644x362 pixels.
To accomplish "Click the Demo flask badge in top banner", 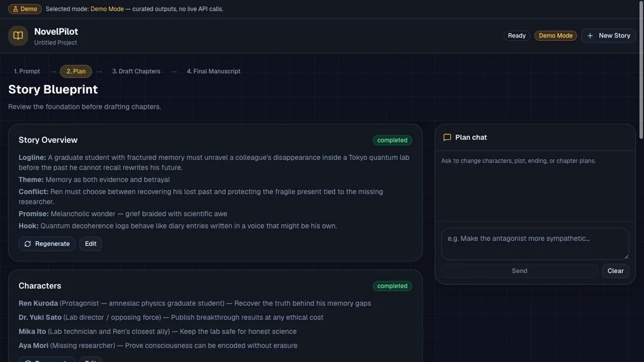I will click(x=25, y=9).
